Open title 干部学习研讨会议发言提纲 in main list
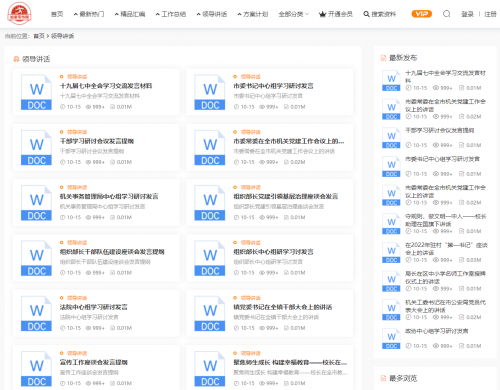Image resolution: width=500 pixels, height=390 pixels. click(97, 141)
